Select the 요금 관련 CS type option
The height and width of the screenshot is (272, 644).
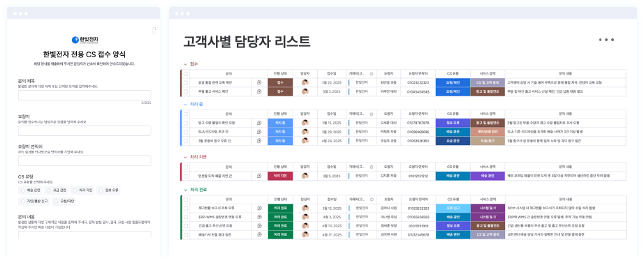point(57,190)
